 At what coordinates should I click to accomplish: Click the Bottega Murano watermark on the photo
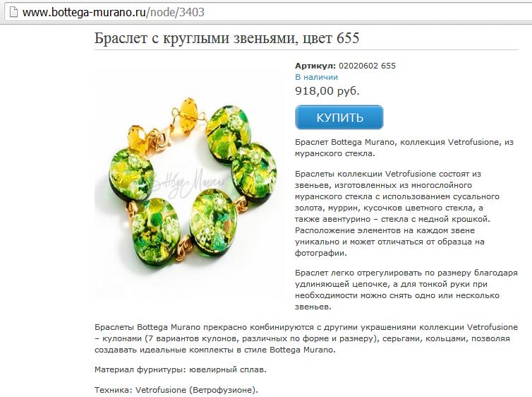188,184
